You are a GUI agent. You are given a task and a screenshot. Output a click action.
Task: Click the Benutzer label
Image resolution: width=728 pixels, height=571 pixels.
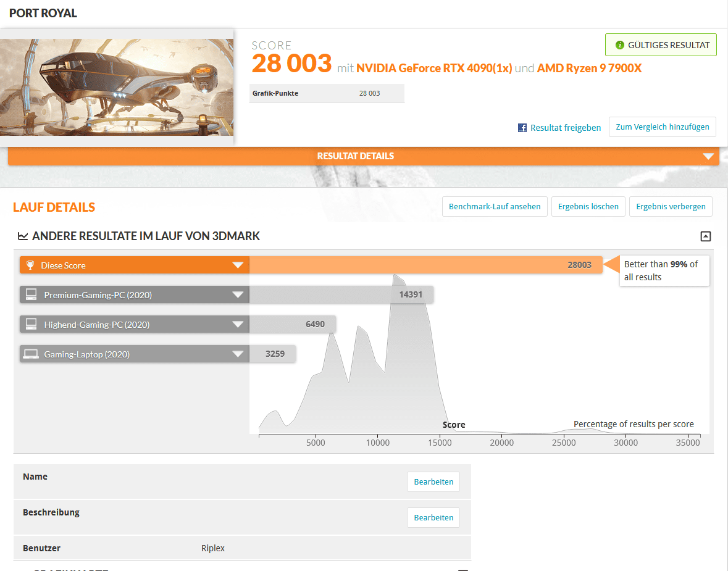[x=41, y=548]
